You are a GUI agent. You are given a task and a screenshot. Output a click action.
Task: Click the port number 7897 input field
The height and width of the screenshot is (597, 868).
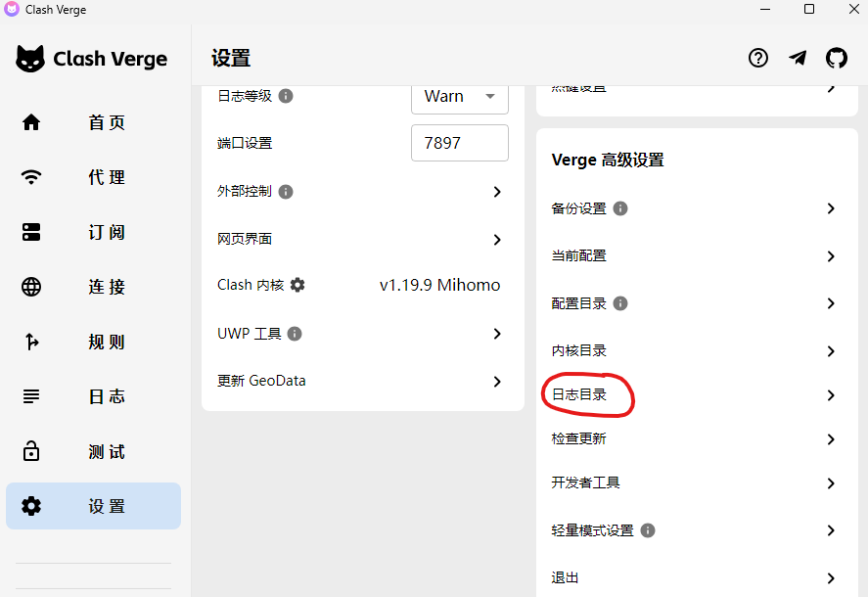460,143
